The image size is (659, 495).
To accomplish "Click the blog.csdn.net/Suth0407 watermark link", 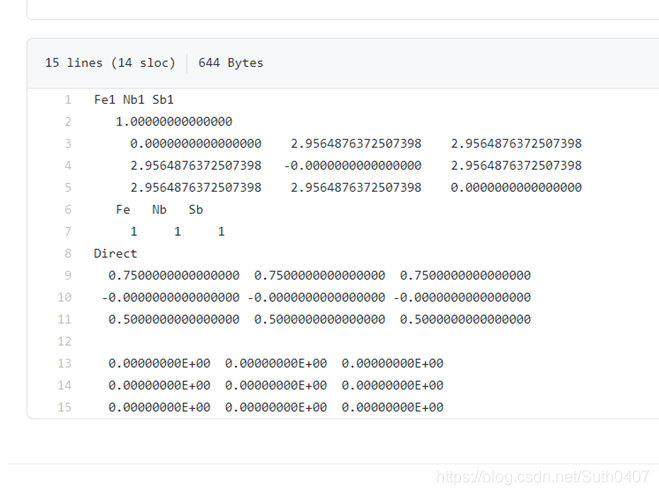I will [543, 477].
